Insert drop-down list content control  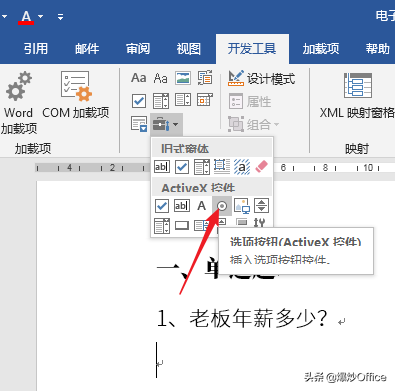click(183, 101)
